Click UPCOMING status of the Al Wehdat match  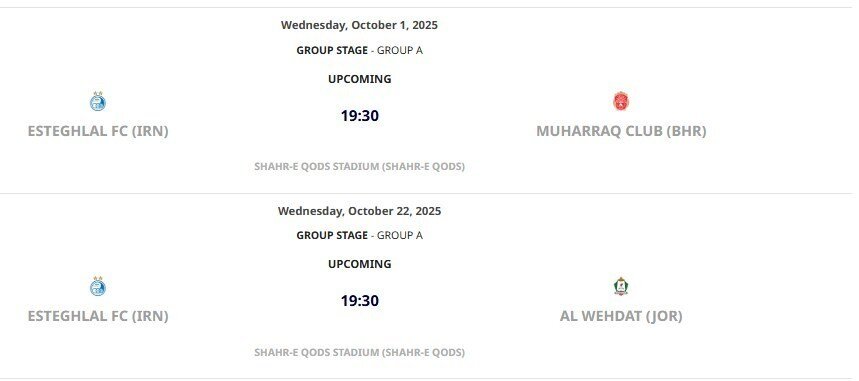360,264
